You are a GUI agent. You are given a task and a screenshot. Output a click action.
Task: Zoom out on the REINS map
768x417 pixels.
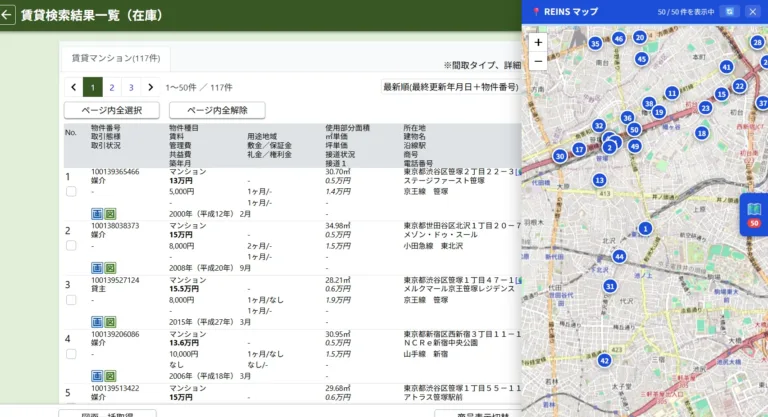[x=538, y=61]
